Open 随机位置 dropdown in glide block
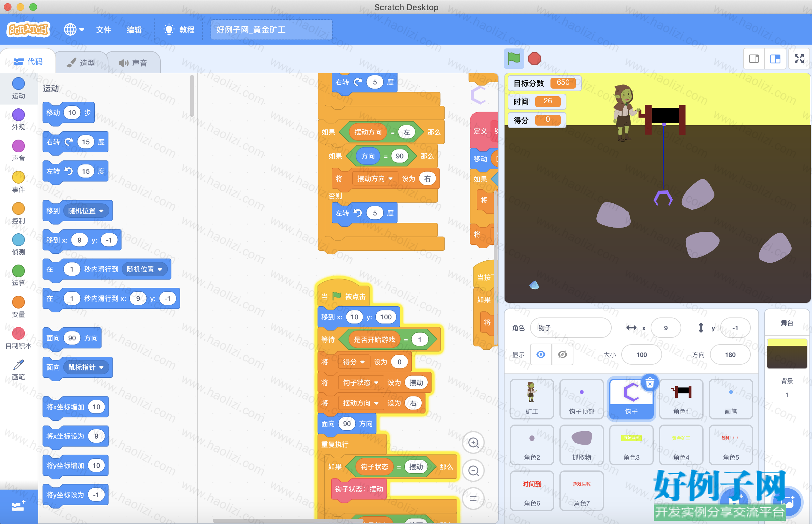 click(144, 269)
